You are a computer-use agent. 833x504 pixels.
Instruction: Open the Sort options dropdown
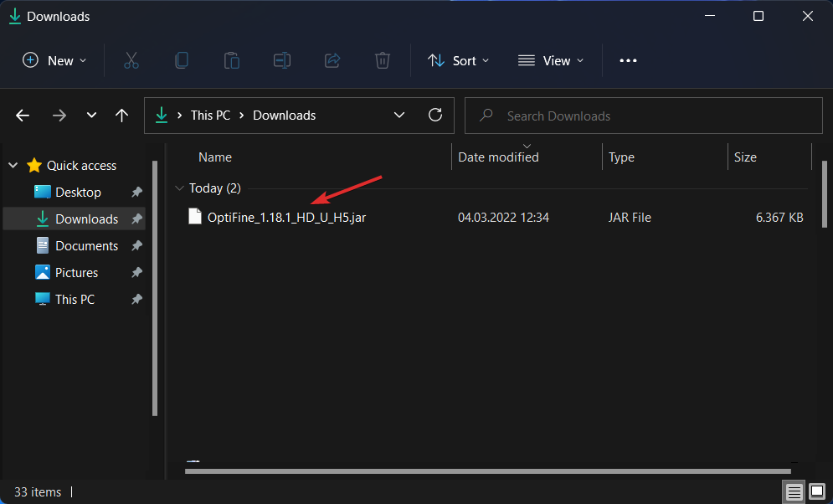(x=459, y=60)
